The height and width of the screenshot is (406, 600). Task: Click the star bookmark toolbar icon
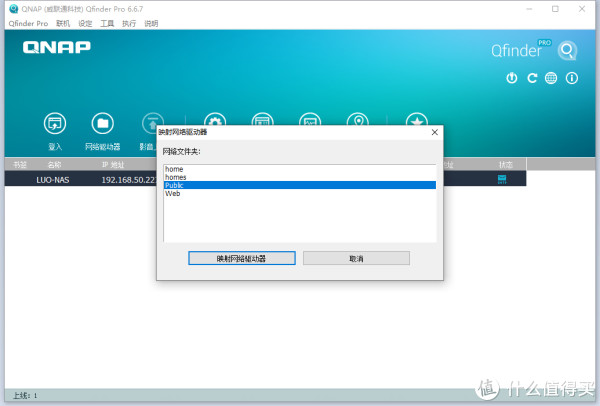417,122
